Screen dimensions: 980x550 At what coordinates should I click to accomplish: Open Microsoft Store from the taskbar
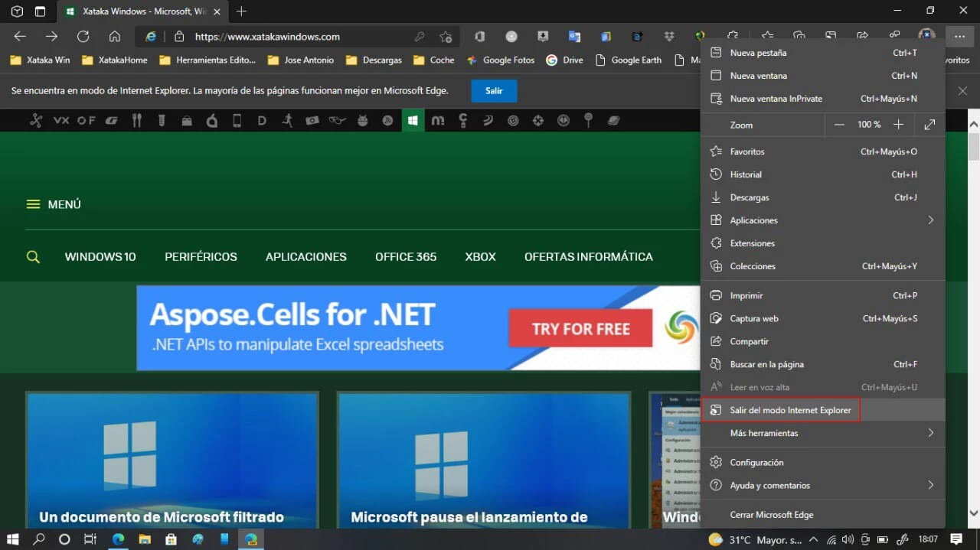171,539
